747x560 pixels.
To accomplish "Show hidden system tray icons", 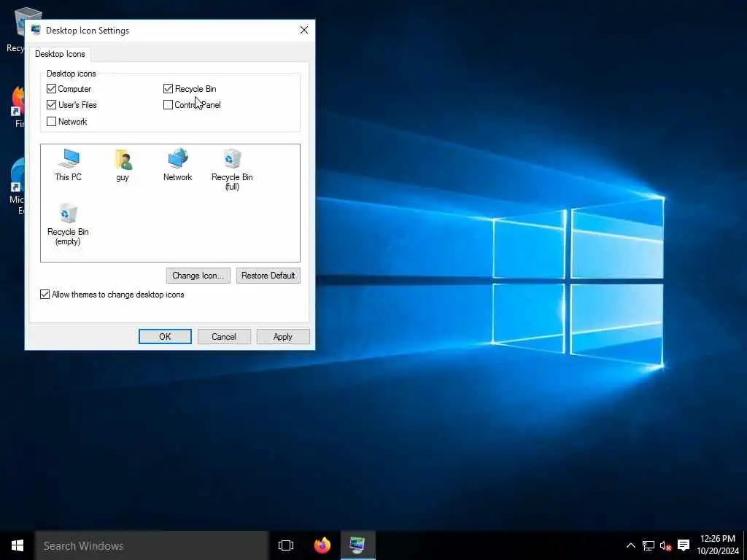I will click(630, 545).
